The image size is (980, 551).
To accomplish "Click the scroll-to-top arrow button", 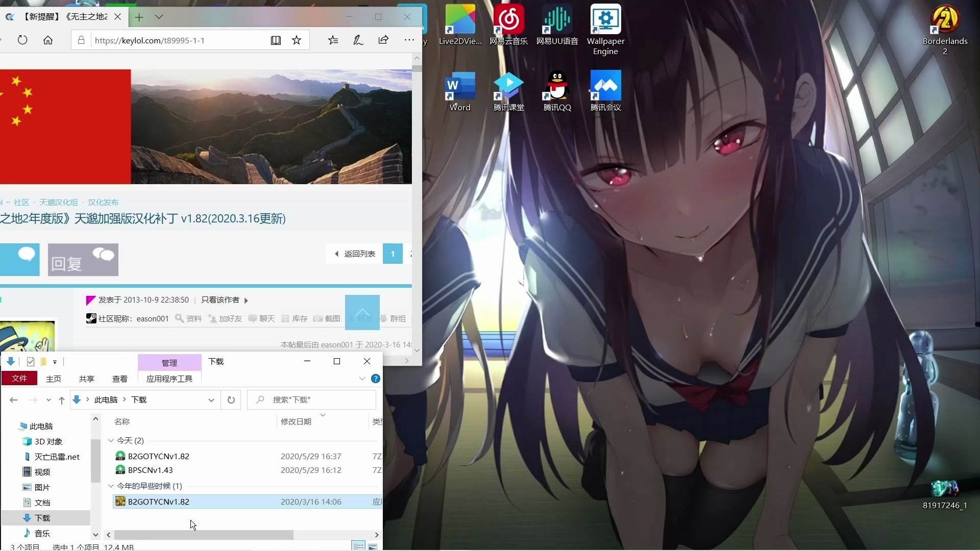I will click(362, 312).
